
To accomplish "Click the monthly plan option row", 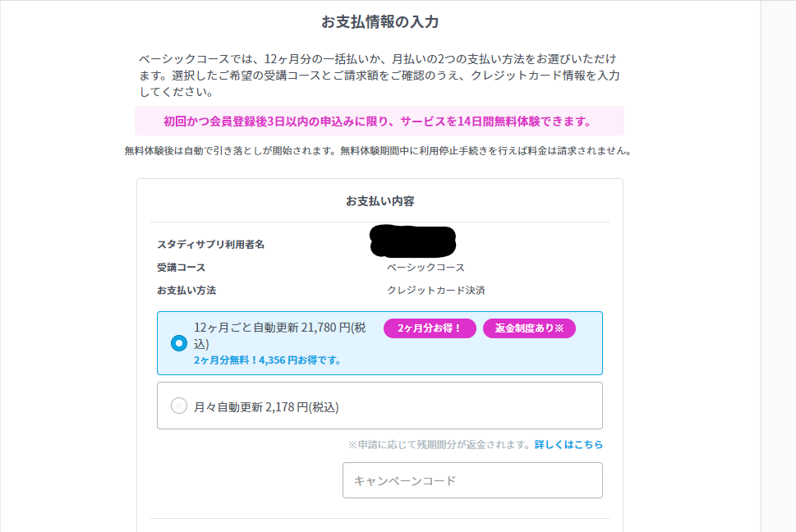I will coord(378,405).
